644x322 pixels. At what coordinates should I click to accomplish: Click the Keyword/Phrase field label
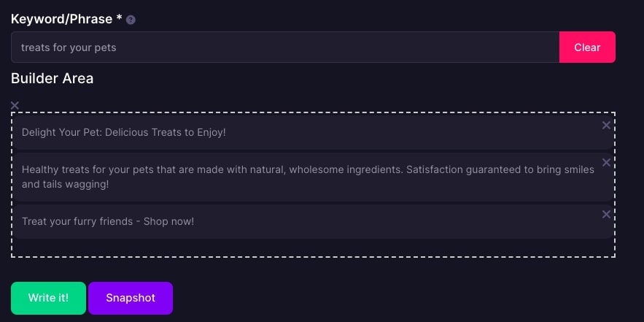coord(61,19)
